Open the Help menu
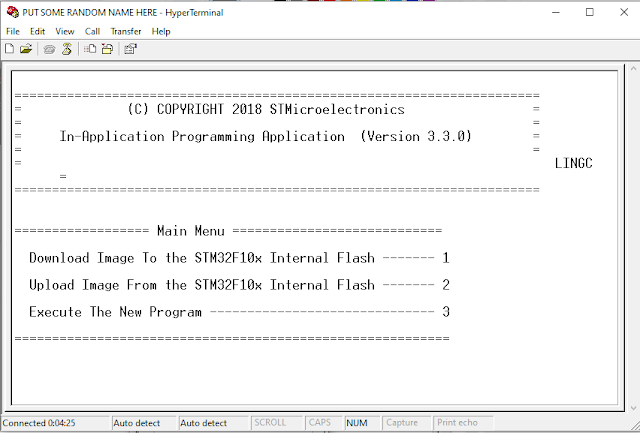 (x=161, y=31)
